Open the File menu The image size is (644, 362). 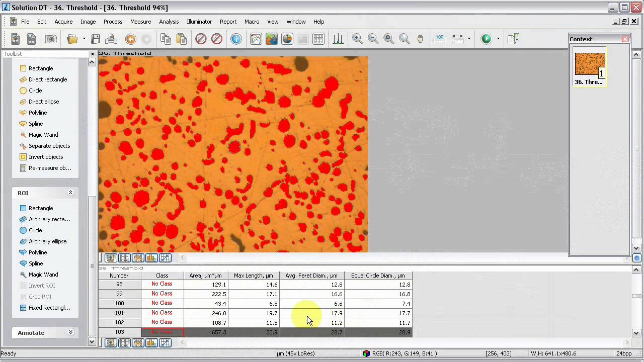(25, 22)
